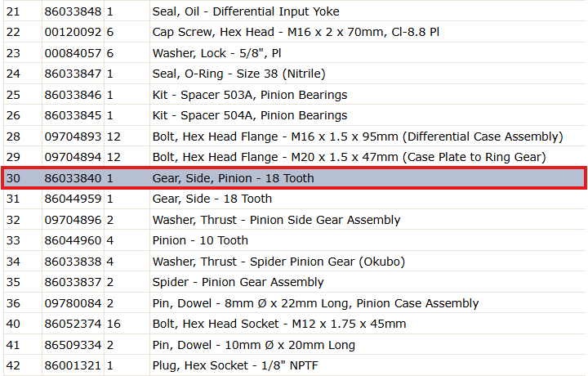
Task: Select part number 86044959 Gear Side row
Action: click(295, 199)
